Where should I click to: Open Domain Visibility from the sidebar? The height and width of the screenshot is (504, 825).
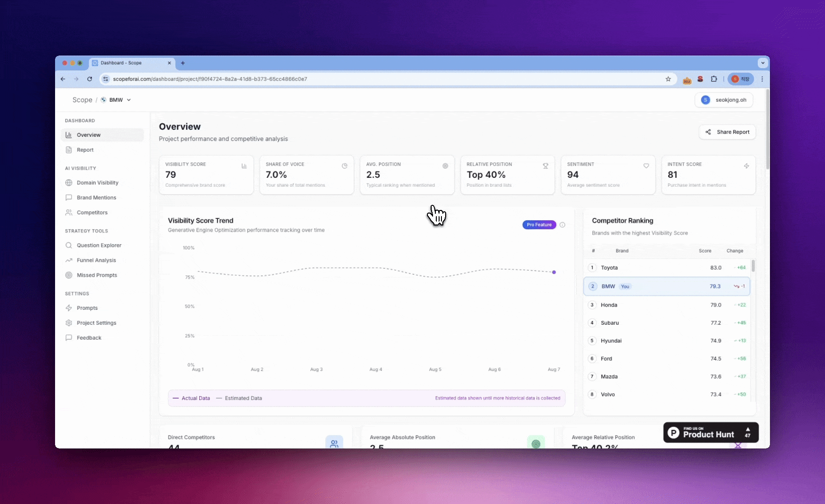point(97,182)
